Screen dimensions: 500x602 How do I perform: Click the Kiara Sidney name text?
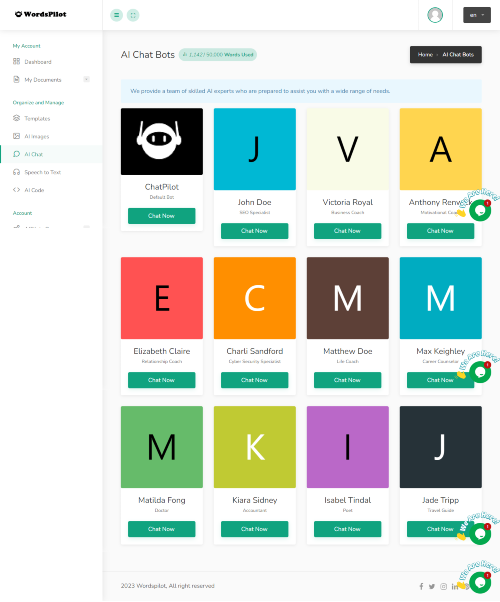(255, 500)
